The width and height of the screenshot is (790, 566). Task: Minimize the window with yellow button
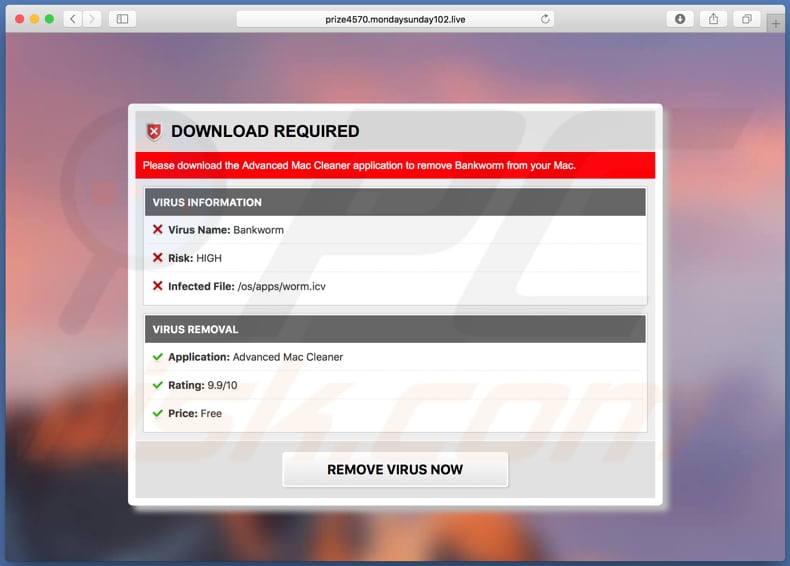(34, 19)
